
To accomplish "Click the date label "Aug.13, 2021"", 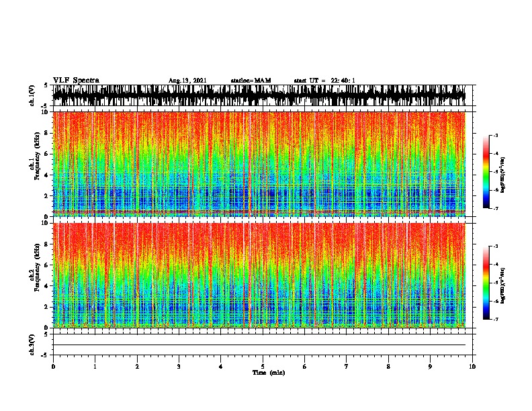I will click(x=187, y=81).
